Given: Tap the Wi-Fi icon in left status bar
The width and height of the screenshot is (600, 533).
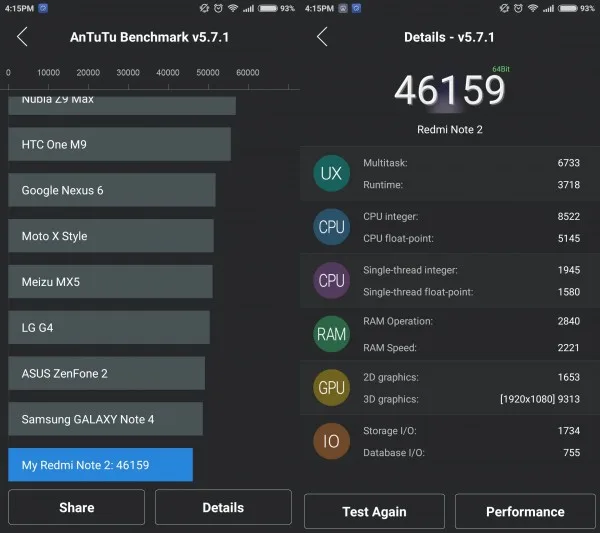Looking at the screenshot, I should (233, 8).
